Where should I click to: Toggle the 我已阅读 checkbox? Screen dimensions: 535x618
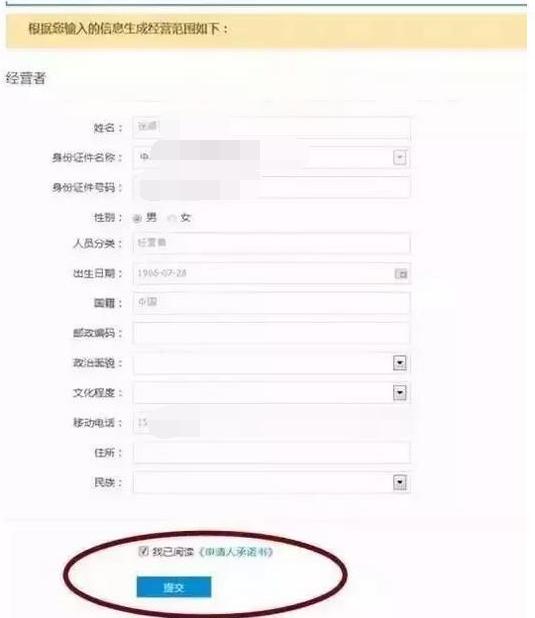[x=143, y=551]
